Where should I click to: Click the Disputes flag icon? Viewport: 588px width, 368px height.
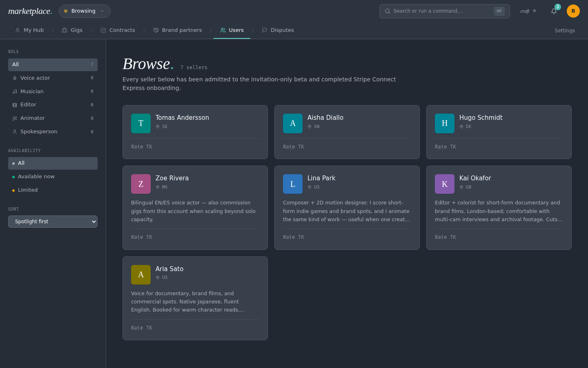click(265, 30)
